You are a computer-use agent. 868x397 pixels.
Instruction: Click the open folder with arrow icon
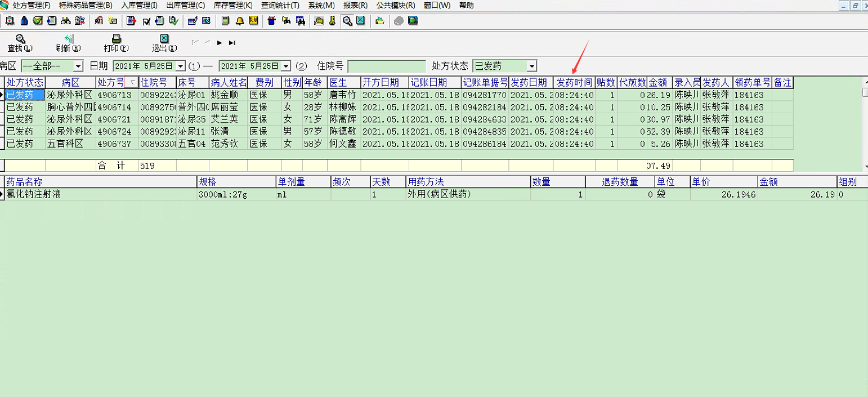pyautogui.click(x=380, y=21)
